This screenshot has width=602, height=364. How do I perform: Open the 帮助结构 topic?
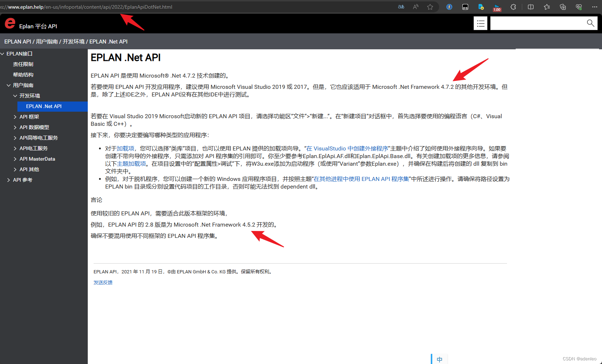coord(23,75)
